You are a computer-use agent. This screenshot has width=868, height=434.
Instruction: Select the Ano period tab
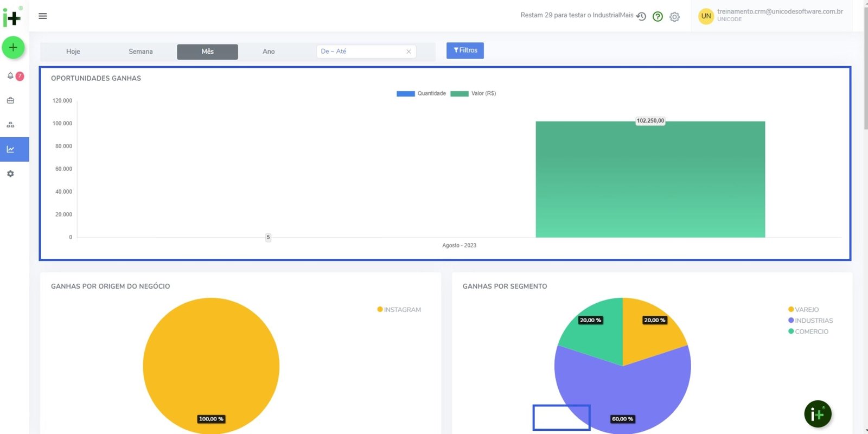[x=269, y=52]
